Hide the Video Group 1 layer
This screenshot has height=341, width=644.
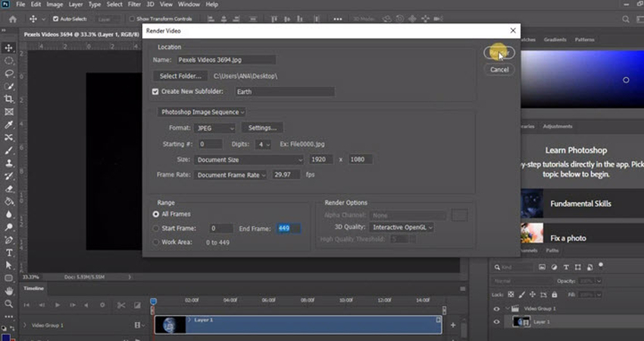click(496, 309)
